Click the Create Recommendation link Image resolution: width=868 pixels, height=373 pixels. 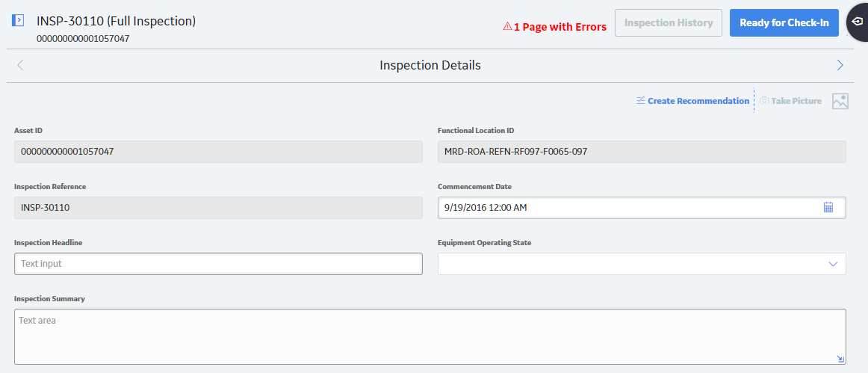pyautogui.click(x=698, y=101)
